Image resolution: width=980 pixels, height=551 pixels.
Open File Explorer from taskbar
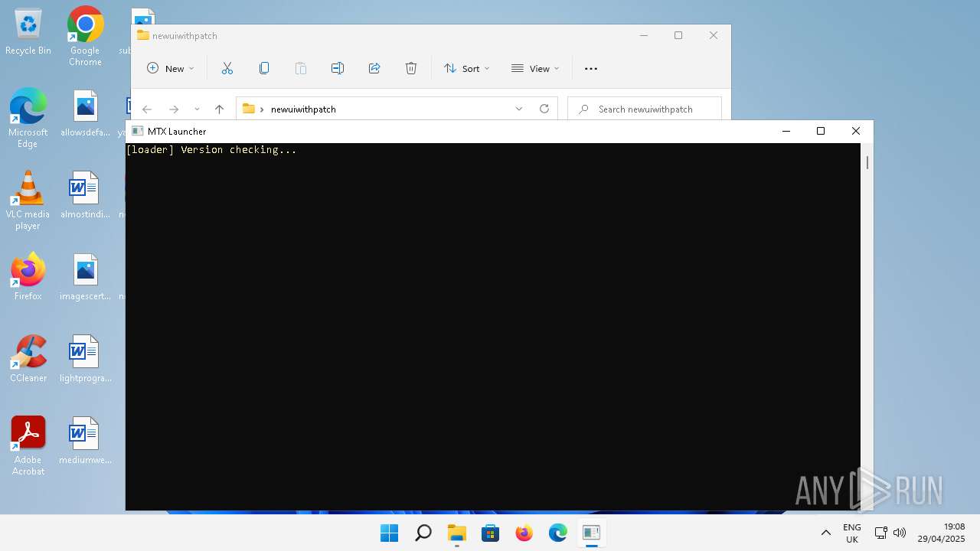point(456,533)
